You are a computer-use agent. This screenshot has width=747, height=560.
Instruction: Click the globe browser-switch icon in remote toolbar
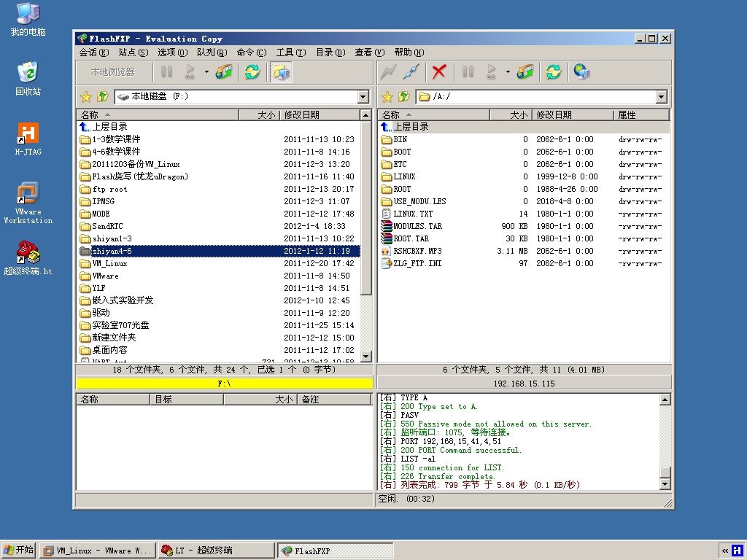click(581, 72)
